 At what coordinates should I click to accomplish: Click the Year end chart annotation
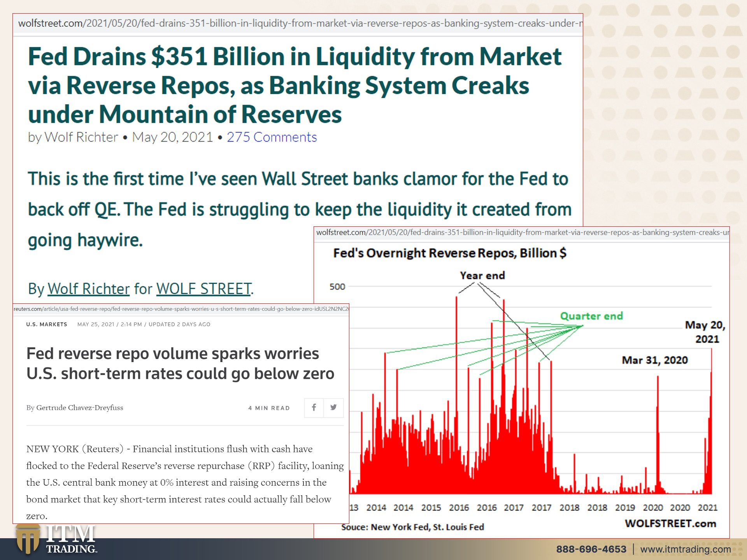(482, 275)
